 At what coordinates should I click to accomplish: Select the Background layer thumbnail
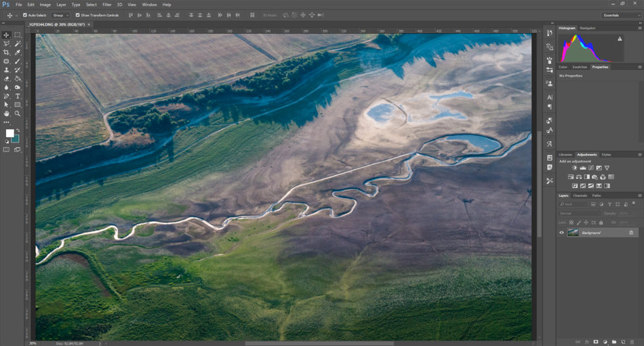[573, 233]
